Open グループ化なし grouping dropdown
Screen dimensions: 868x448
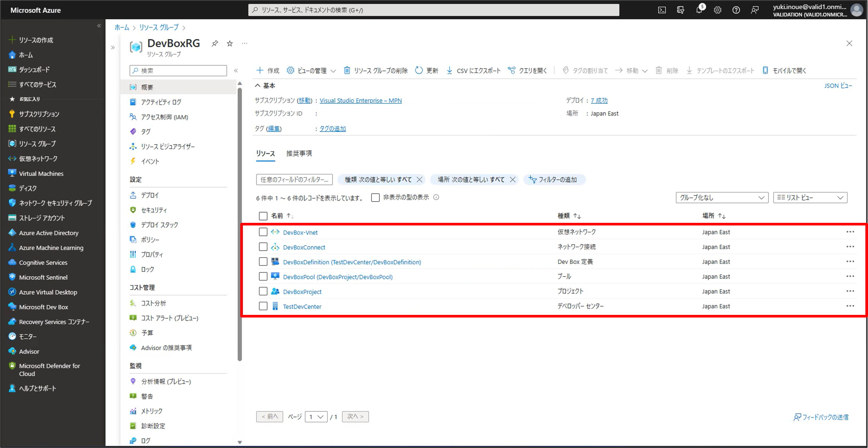(722, 197)
